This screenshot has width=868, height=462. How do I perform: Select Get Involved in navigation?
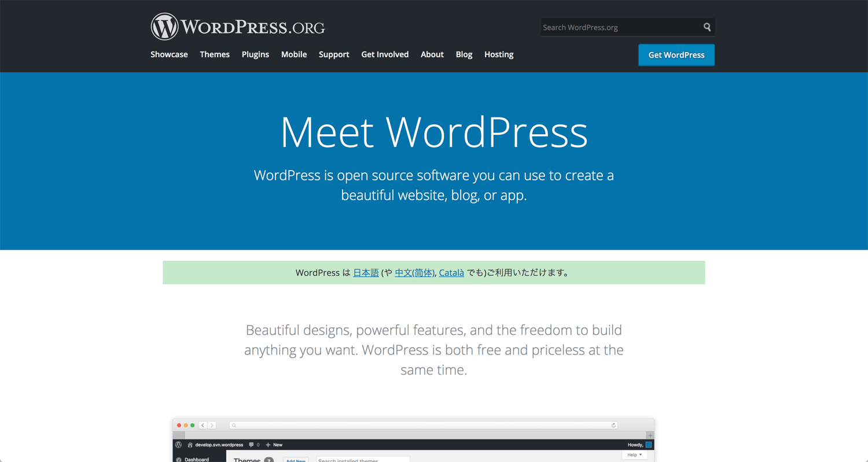tap(385, 54)
